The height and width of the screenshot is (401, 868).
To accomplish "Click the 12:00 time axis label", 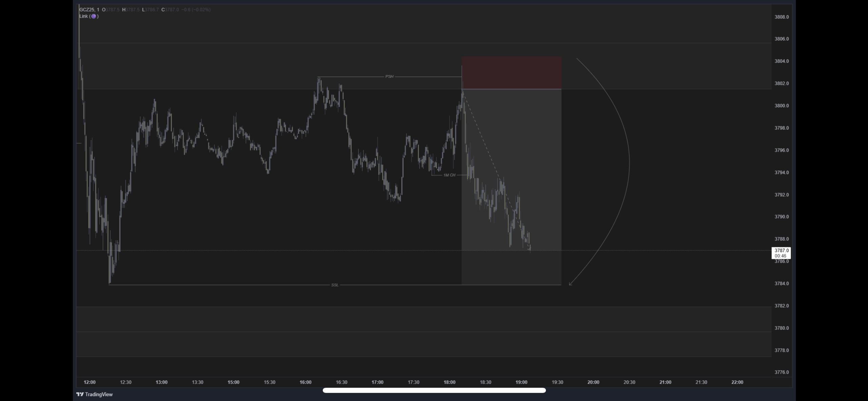I will [x=90, y=382].
